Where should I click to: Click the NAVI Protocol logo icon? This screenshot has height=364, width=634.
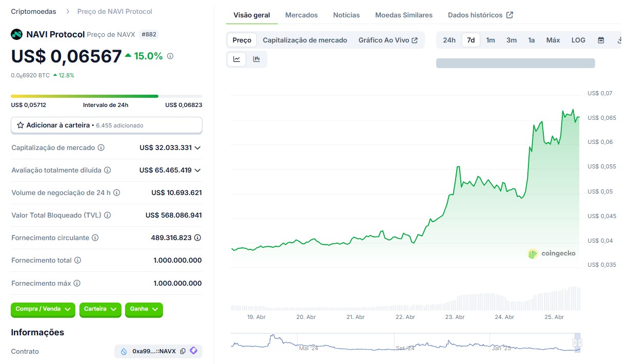(17, 34)
